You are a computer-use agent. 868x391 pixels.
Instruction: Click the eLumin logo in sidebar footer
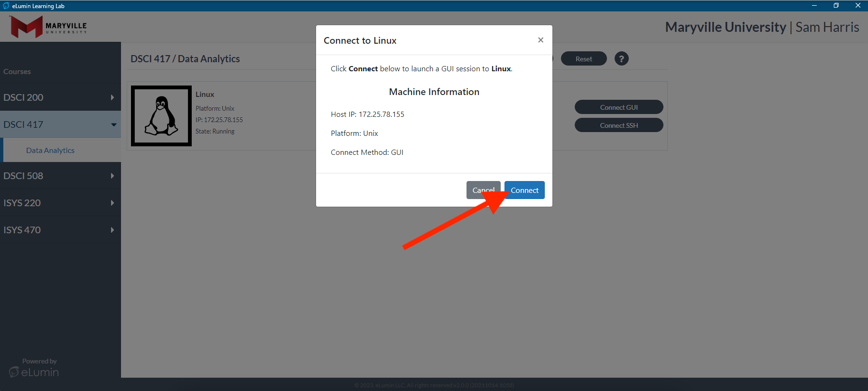pyautogui.click(x=34, y=372)
